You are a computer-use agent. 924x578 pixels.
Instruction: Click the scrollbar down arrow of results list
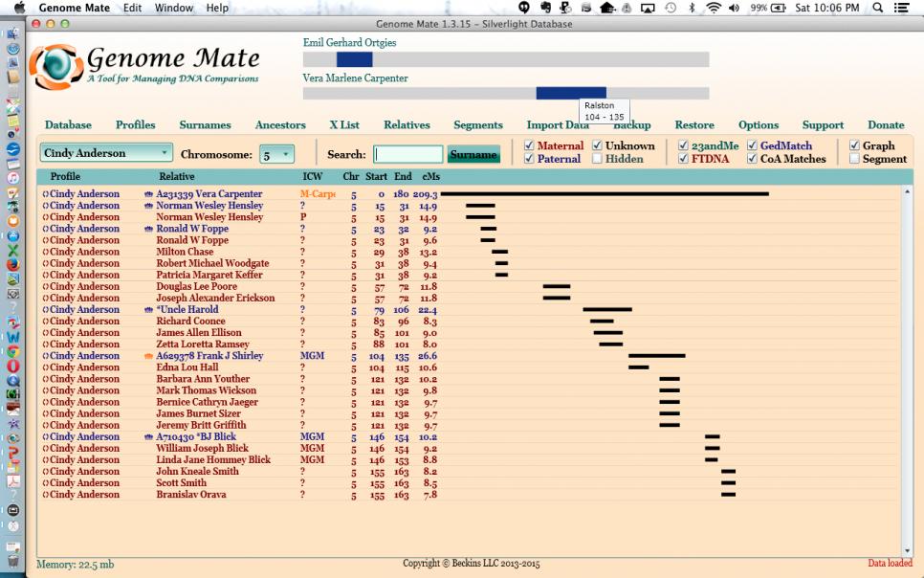[x=907, y=551]
